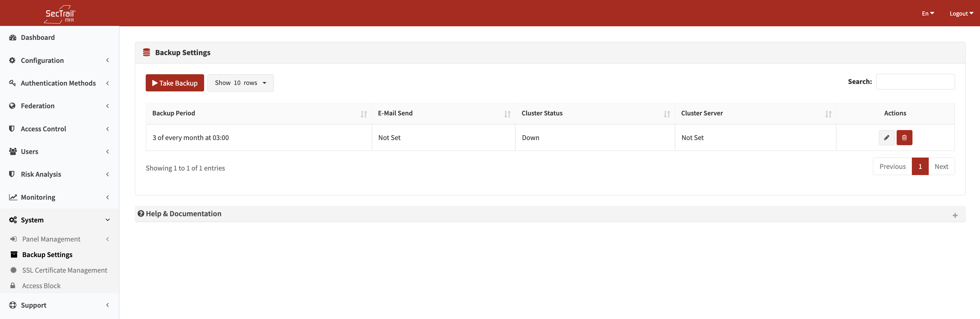Sort by Cluster Server column arrows
This screenshot has height=319, width=980.
click(x=828, y=114)
